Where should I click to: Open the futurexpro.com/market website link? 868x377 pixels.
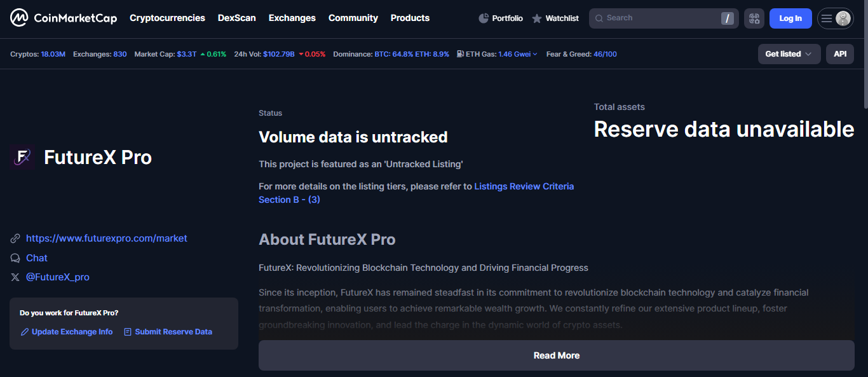click(x=107, y=238)
